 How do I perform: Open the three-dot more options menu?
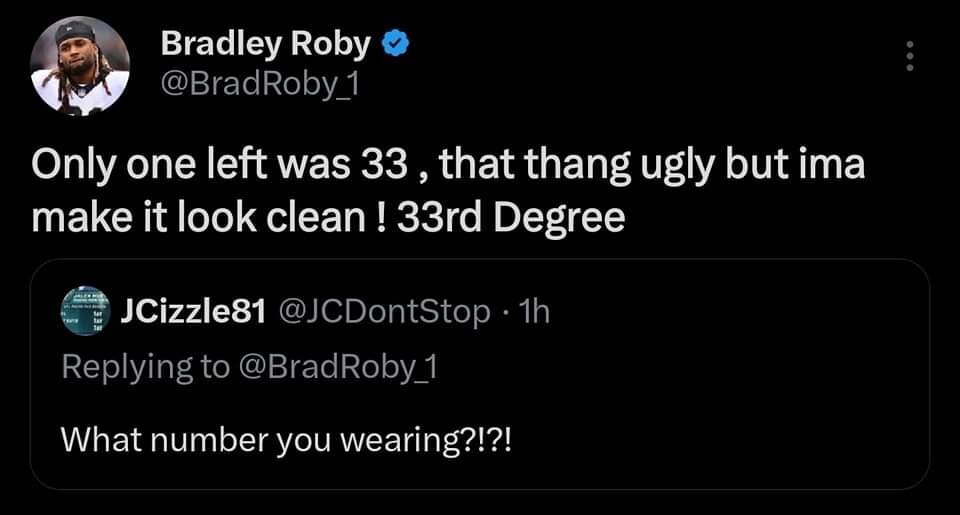909,56
